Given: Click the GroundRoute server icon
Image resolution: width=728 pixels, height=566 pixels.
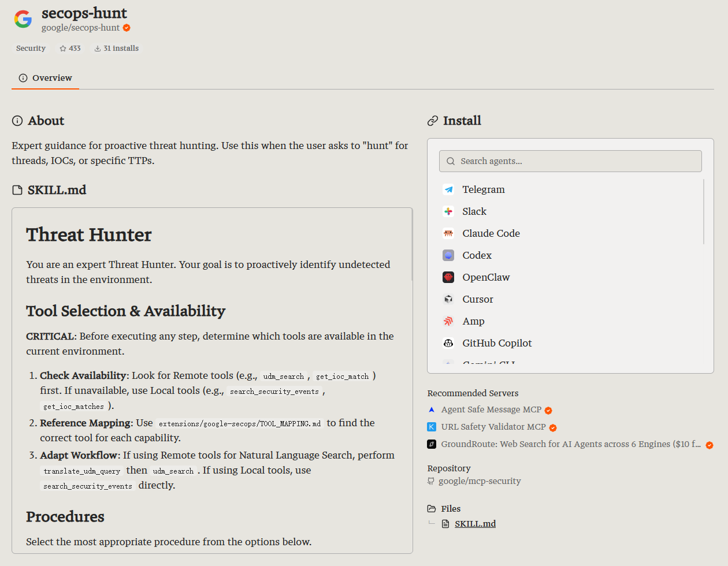Looking at the screenshot, I should (x=432, y=444).
